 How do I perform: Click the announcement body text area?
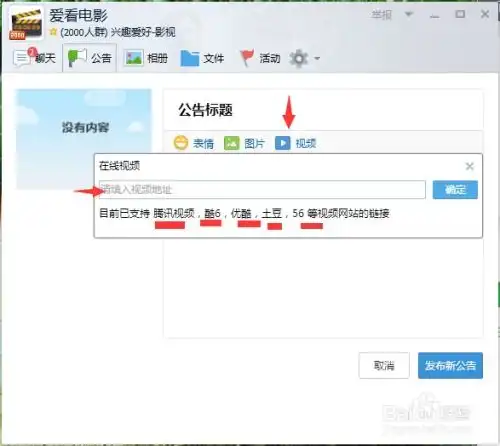pos(323,288)
